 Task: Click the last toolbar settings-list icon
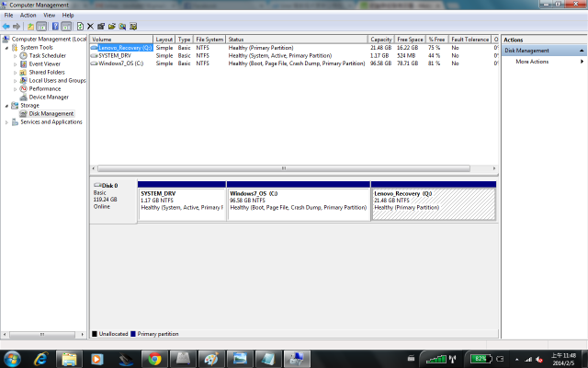(132, 27)
